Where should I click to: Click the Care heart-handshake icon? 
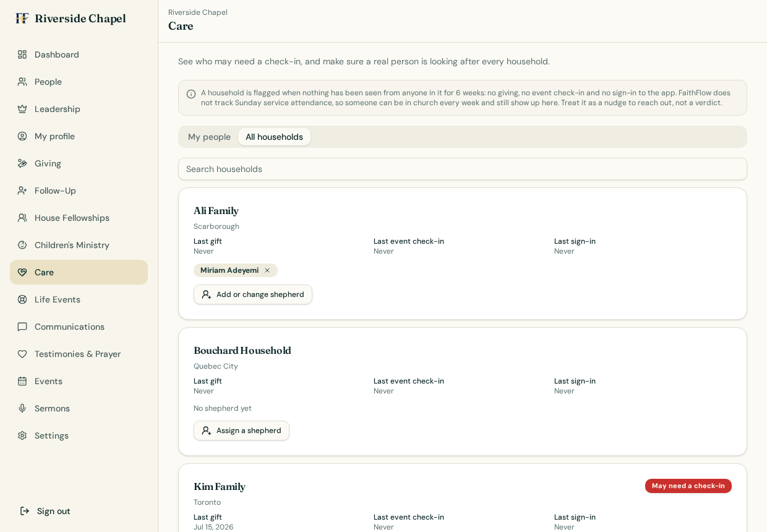[x=22, y=272]
